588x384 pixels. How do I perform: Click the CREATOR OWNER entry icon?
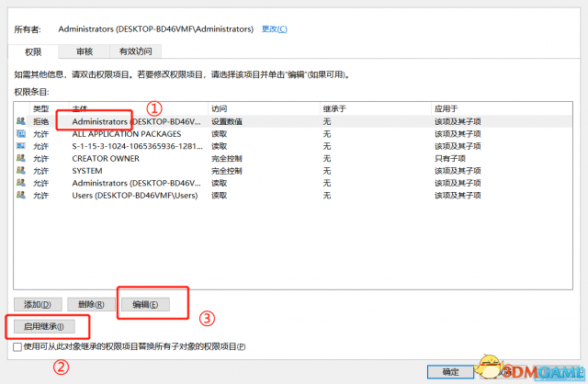[21, 158]
